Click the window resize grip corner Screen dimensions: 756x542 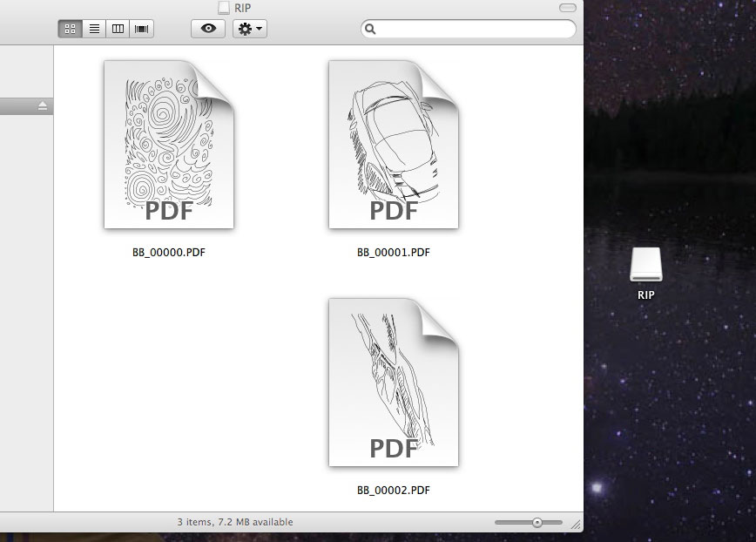tap(576, 525)
